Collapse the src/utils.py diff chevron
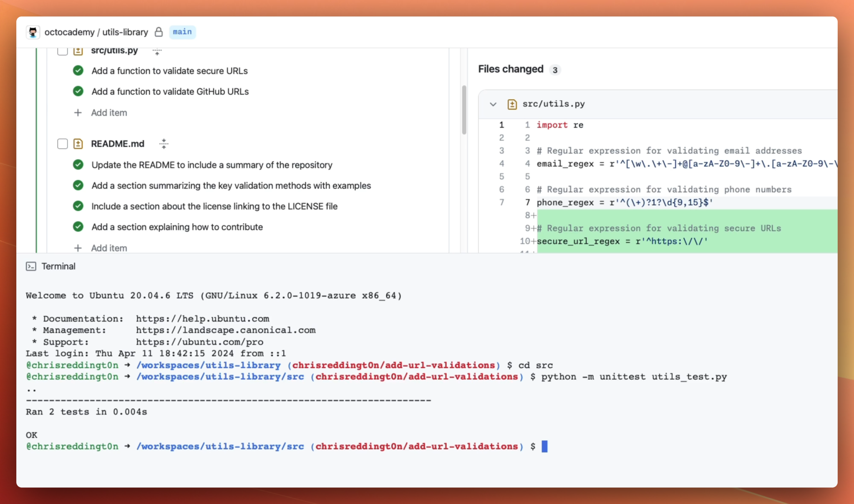 pyautogui.click(x=493, y=104)
